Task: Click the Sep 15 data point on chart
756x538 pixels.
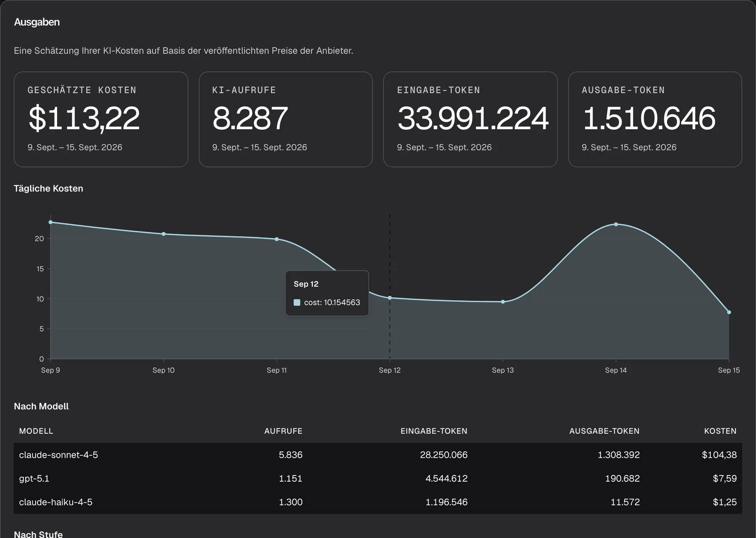Action: (729, 312)
